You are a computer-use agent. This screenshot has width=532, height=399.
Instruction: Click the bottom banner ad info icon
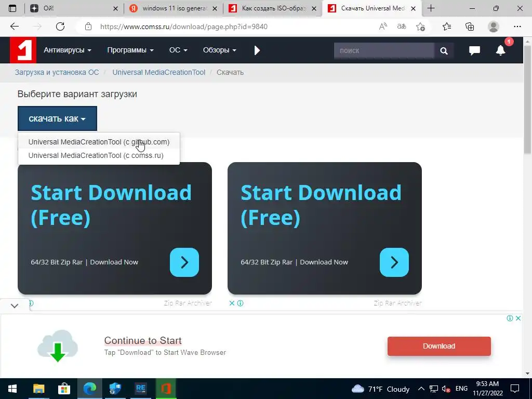510,318
